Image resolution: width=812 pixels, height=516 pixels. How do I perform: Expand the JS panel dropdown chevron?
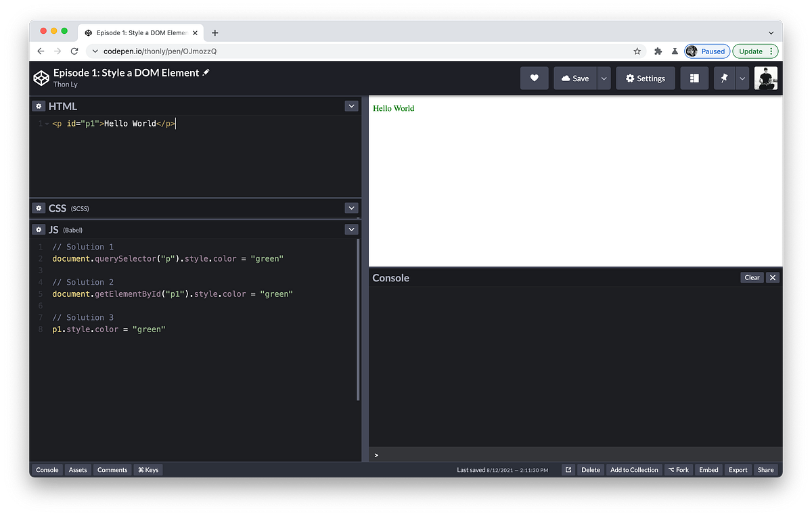pyautogui.click(x=351, y=229)
